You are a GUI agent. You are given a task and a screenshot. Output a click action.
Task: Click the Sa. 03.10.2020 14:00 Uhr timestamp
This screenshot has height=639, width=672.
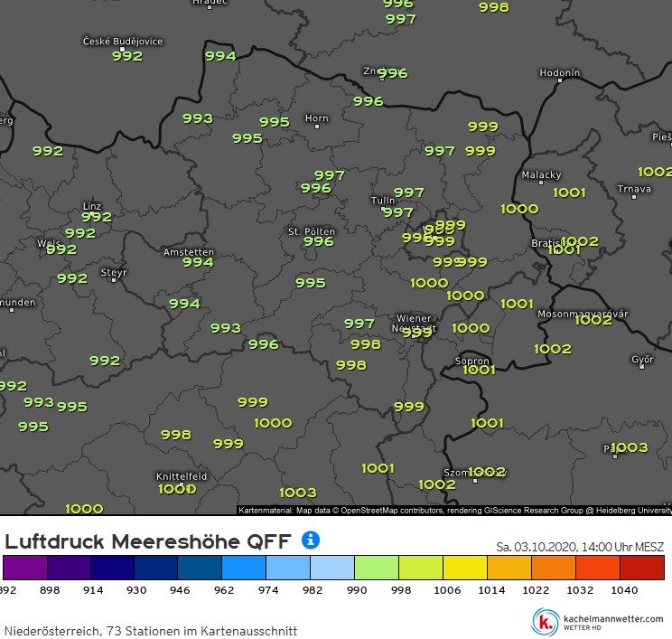[580, 546]
